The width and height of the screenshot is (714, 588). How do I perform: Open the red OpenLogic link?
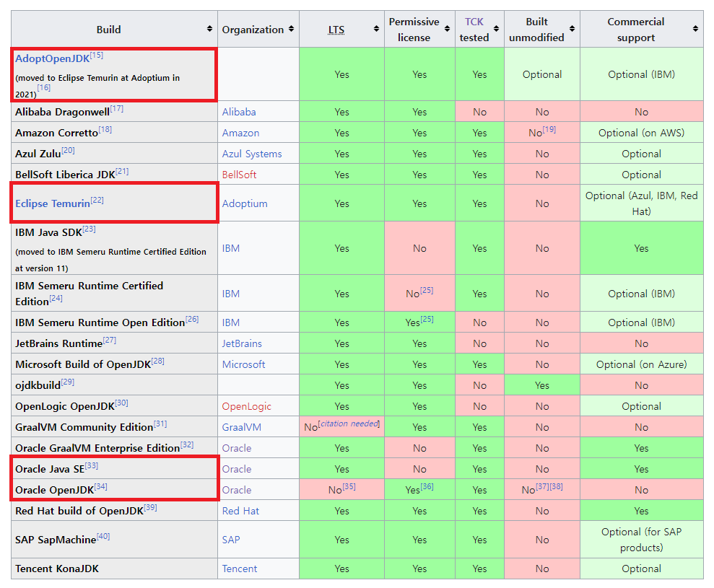coord(246,406)
